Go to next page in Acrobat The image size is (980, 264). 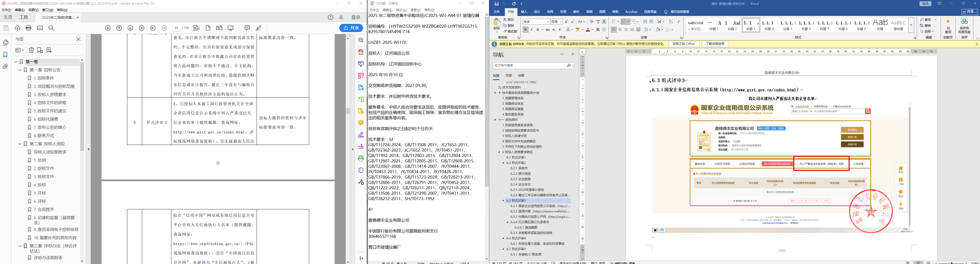tap(130, 28)
